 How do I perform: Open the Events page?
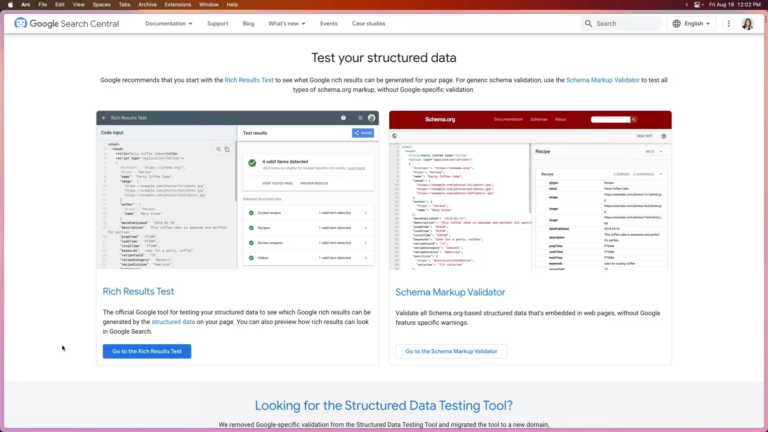tap(329, 24)
